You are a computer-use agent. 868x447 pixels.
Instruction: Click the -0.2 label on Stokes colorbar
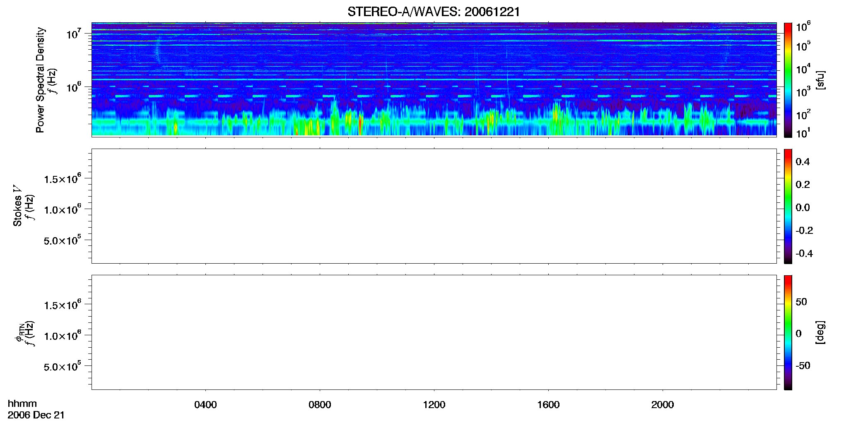[x=804, y=231]
